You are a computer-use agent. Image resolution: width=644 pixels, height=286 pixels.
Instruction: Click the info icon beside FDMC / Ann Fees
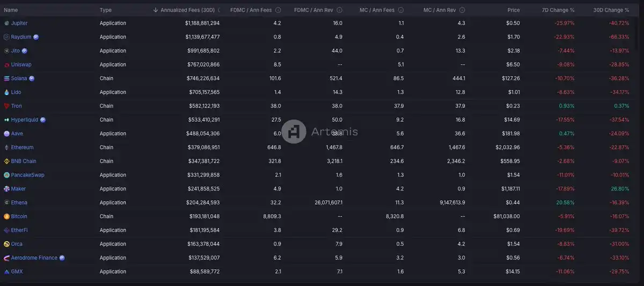[277, 10]
